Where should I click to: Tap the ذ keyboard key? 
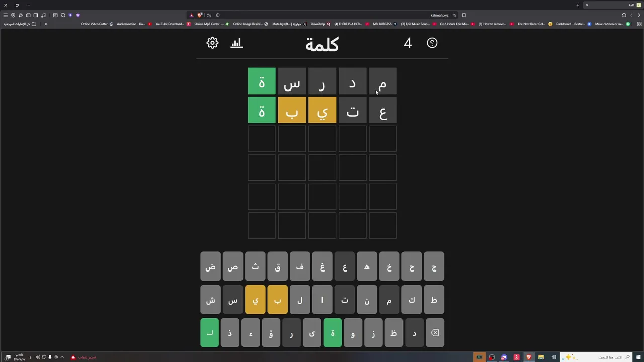coord(230,333)
